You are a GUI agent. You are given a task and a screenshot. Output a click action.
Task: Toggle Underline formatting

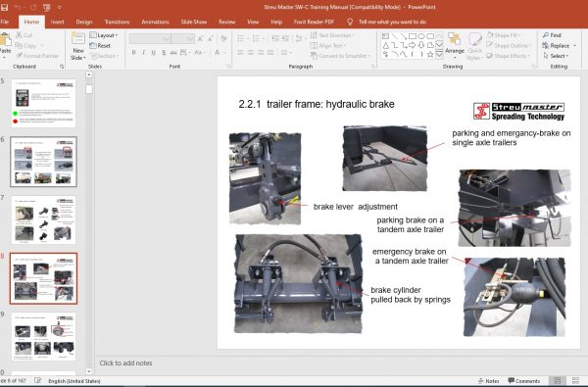pyautogui.click(x=154, y=53)
